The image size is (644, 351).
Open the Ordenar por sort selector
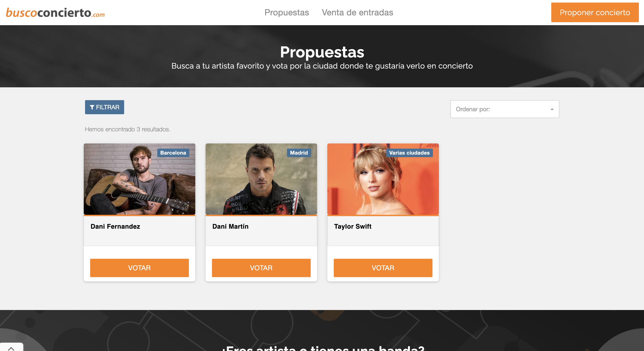pyautogui.click(x=504, y=109)
